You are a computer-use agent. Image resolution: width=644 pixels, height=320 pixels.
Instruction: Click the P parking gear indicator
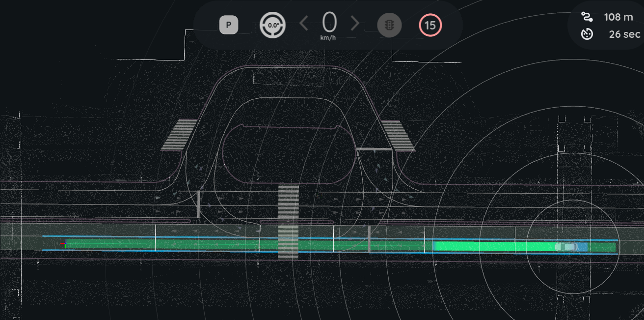coord(229,25)
